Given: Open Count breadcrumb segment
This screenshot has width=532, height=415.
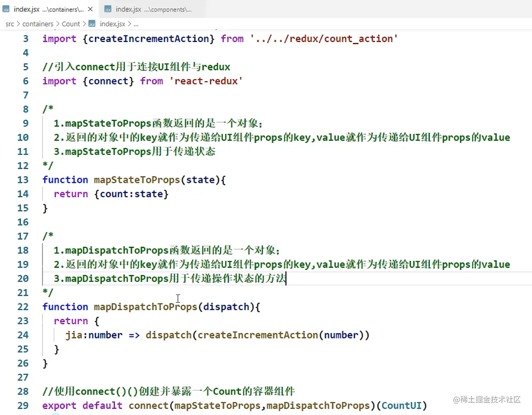Looking at the screenshot, I should coord(71,24).
